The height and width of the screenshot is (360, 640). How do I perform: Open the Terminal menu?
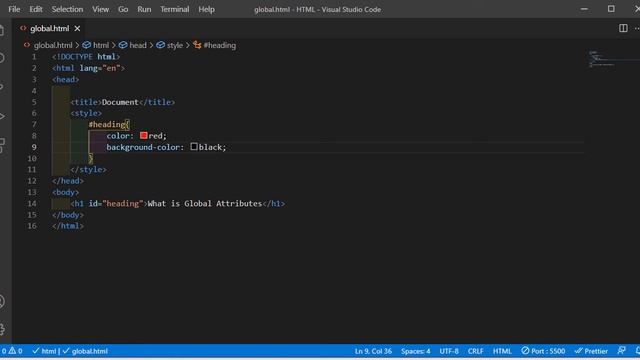click(175, 9)
